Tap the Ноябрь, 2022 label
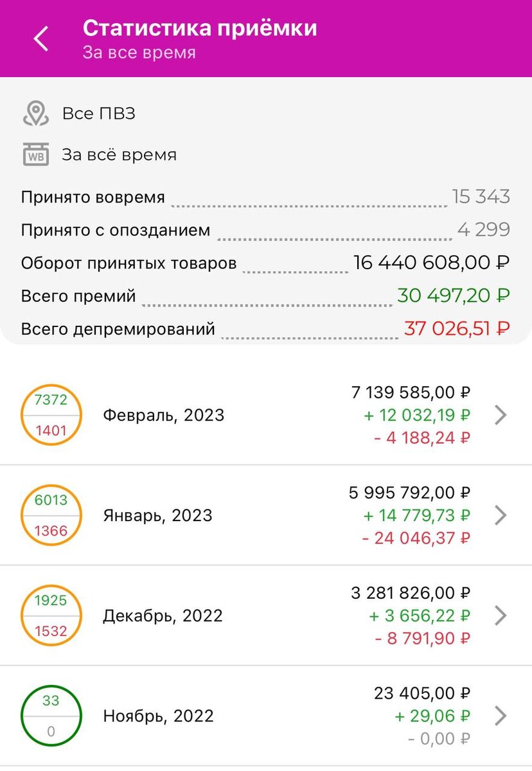The height and width of the screenshot is (771, 532). coord(158,716)
